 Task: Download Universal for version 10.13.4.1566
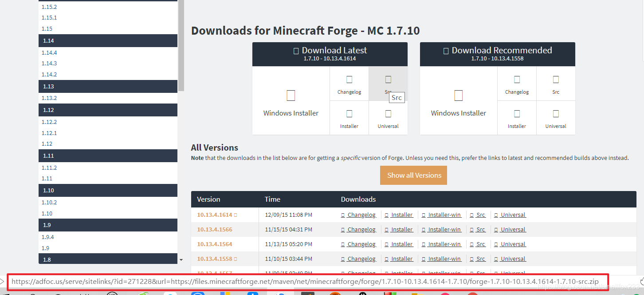[x=510, y=230]
